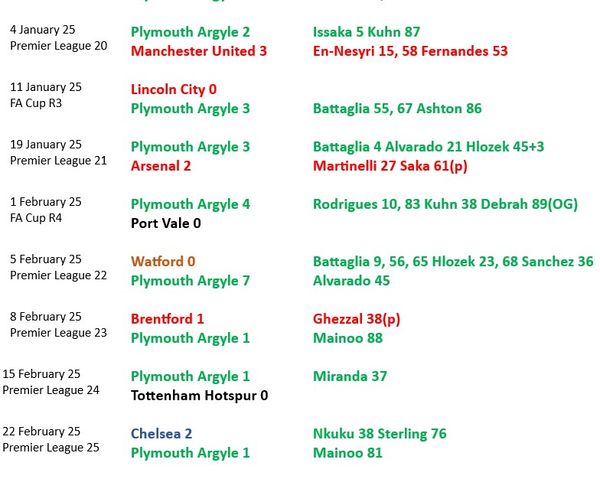Click the Port Vale 0 result

coord(166,223)
